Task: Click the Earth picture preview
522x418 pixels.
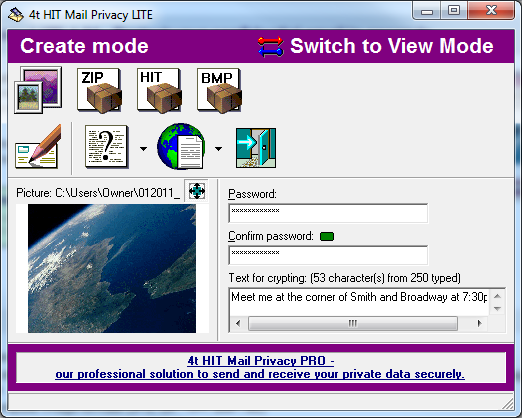Action: tap(112, 268)
